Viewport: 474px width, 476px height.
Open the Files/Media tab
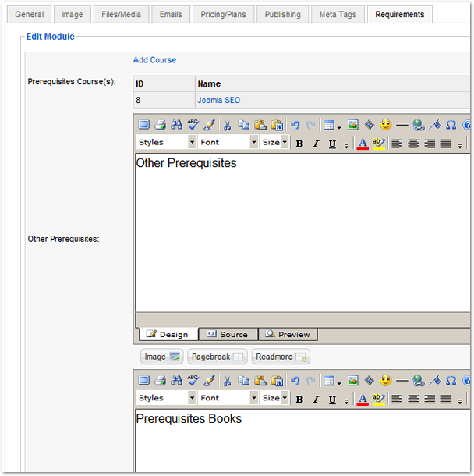[122, 14]
